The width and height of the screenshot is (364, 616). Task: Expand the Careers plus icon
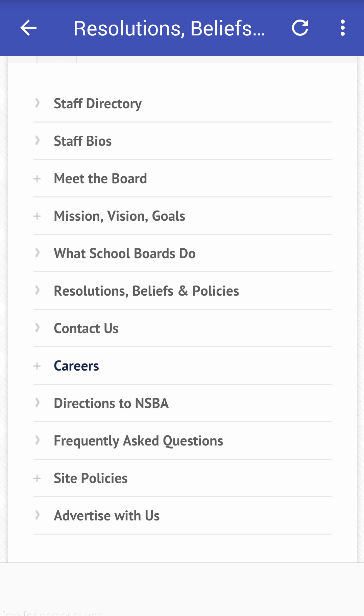[x=37, y=366]
